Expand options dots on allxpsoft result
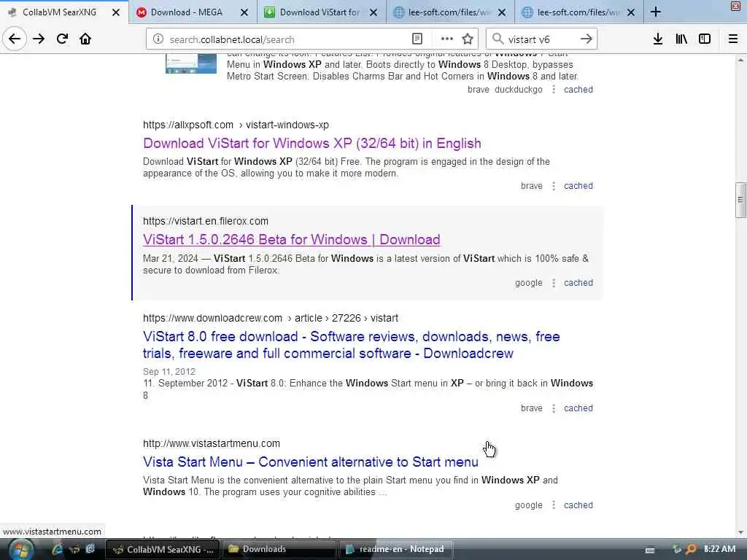Viewport: 747px width, 560px height. (554, 186)
